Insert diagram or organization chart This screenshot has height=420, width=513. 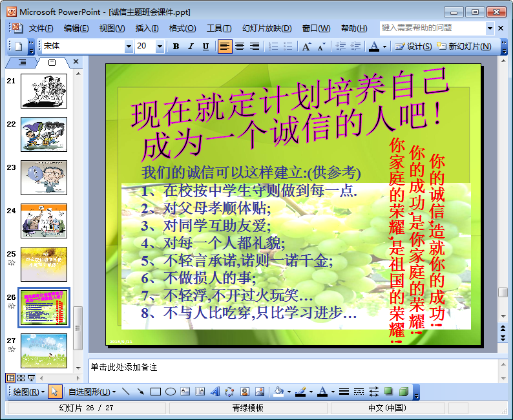pos(229,392)
